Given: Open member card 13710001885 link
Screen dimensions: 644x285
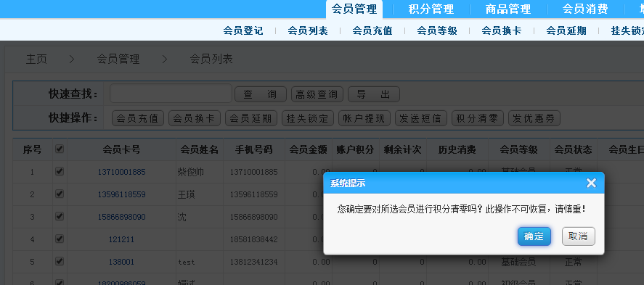Looking at the screenshot, I should pos(121,172).
